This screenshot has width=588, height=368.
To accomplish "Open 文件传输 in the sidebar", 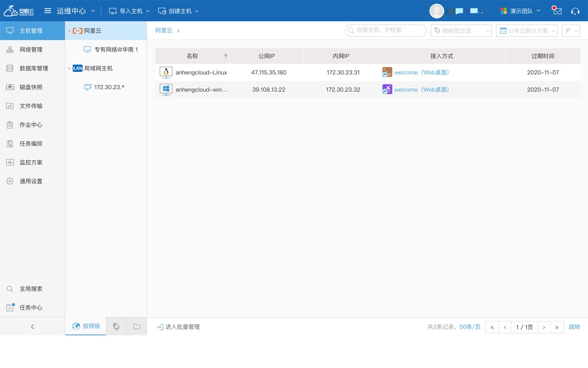I will (32, 106).
